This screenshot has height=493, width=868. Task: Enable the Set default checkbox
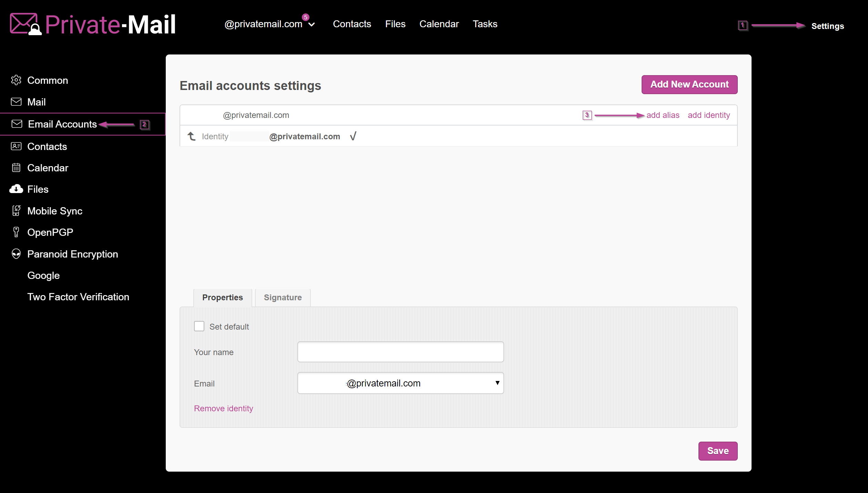point(199,326)
